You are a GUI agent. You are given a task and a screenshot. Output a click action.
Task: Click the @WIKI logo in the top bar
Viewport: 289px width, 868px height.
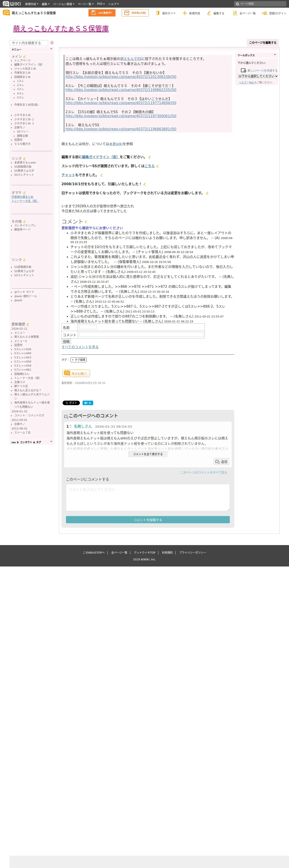coord(12,4)
